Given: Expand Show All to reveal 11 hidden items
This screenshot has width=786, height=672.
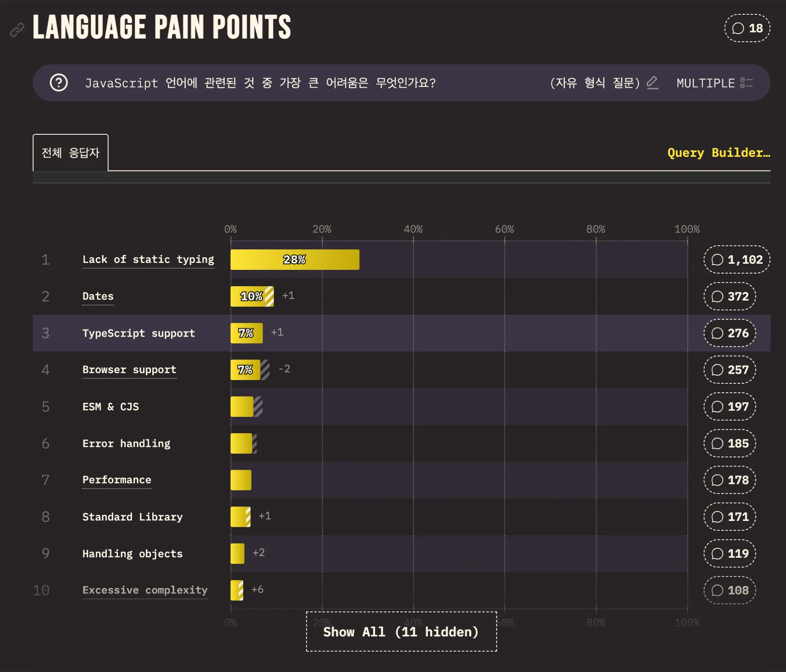Looking at the screenshot, I should pos(400,631).
